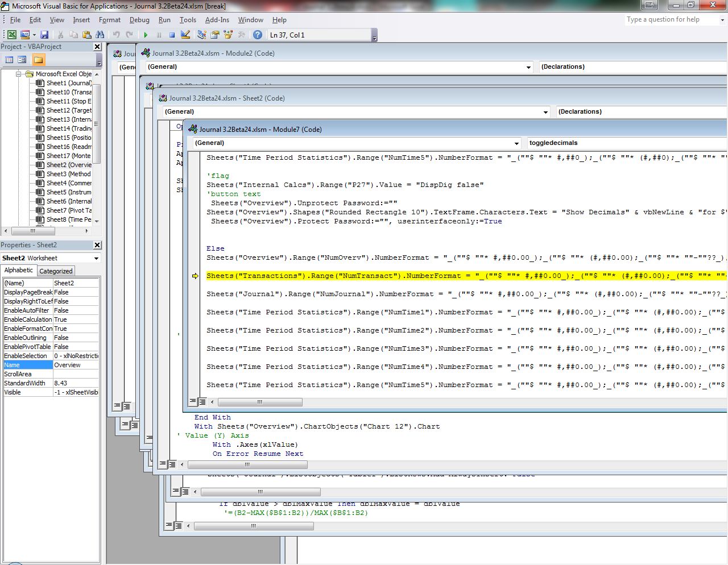Open the Run menu
This screenshot has width=728, height=565.
click(164, 19)
